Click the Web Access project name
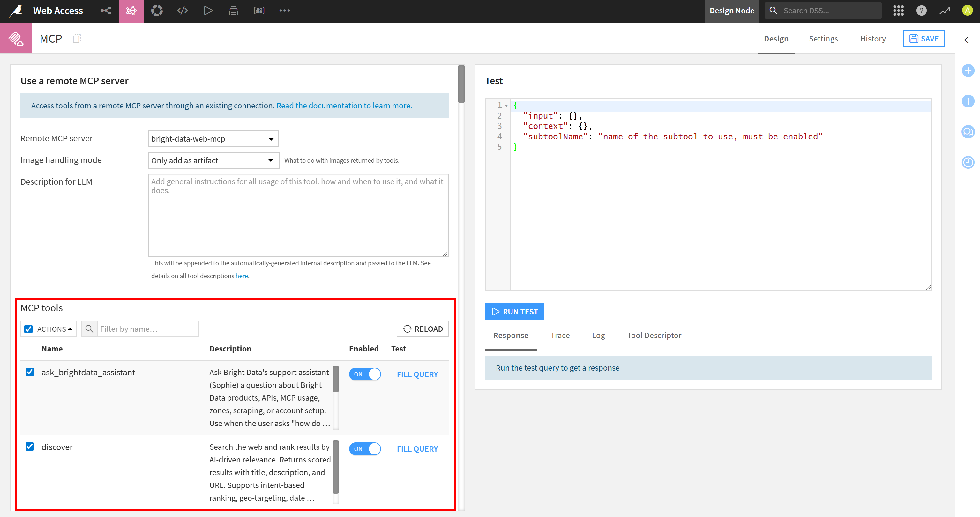 click(x=58, y=11)
